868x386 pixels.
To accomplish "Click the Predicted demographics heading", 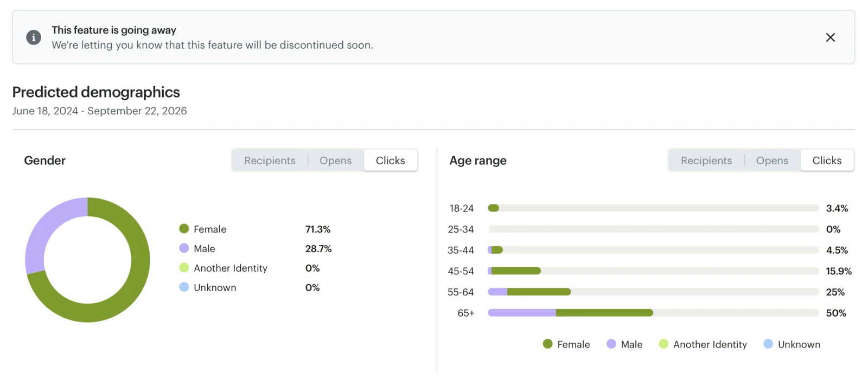I will [96, 92].
